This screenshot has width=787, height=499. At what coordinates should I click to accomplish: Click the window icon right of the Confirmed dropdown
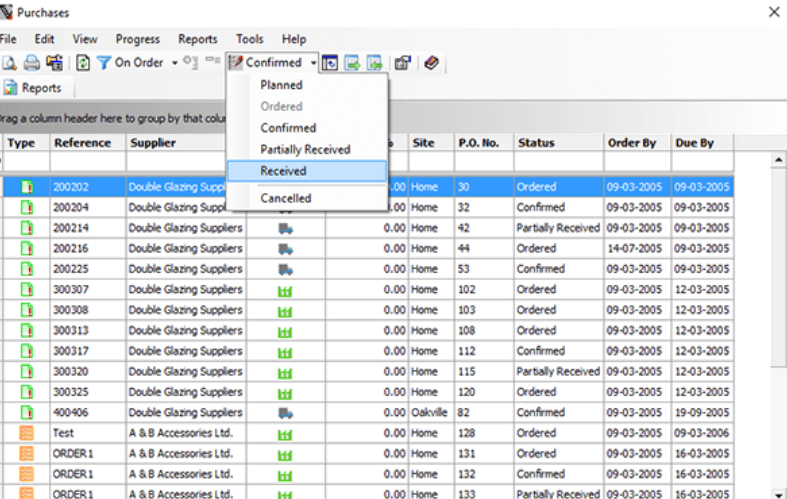(330, 63)
